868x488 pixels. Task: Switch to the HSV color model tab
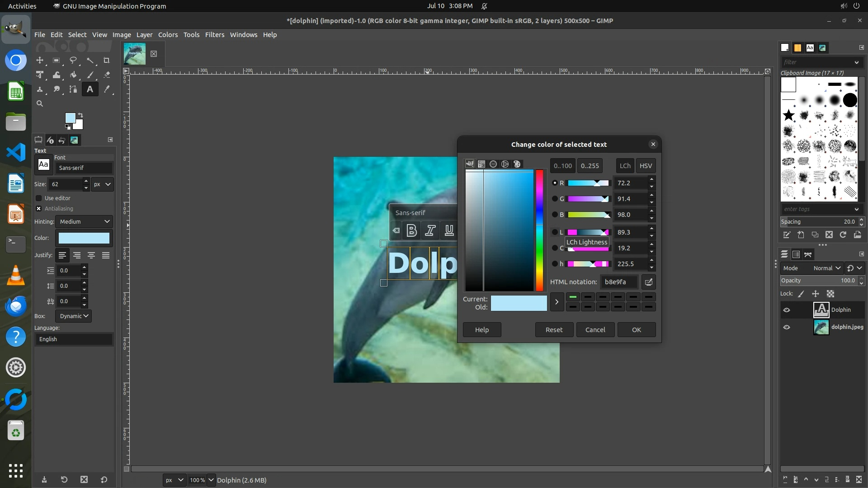645,166
